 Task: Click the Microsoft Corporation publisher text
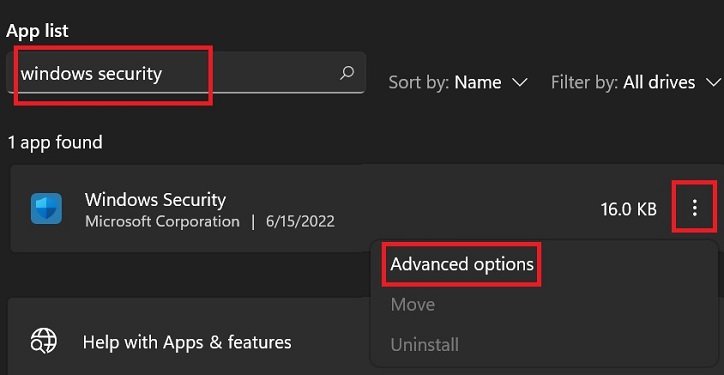click(x=163, y=222)
